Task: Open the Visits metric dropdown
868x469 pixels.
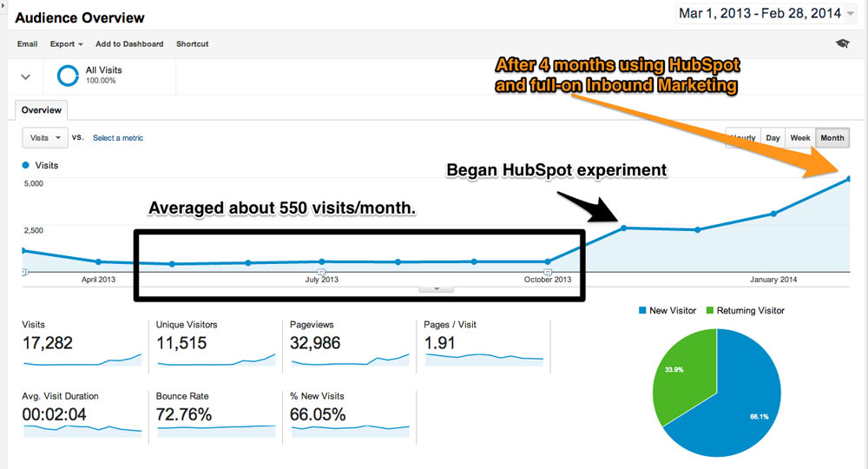Action: (45, 138)
